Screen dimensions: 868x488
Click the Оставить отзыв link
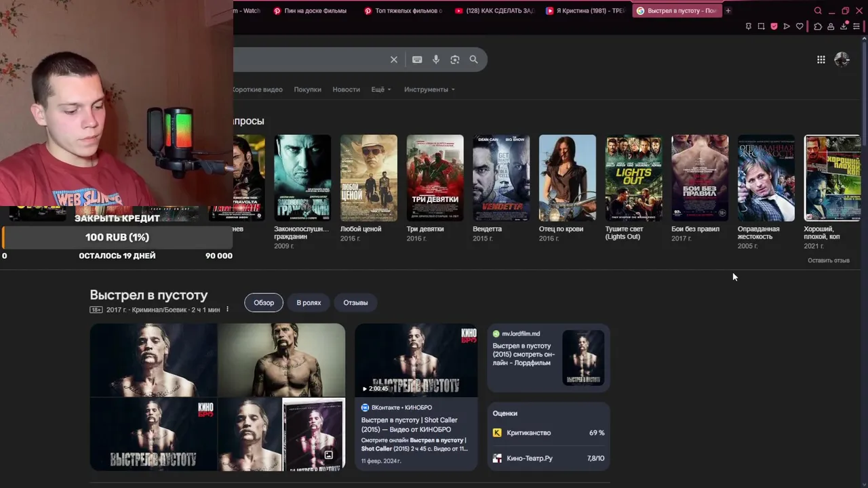[x=828, y=260]
